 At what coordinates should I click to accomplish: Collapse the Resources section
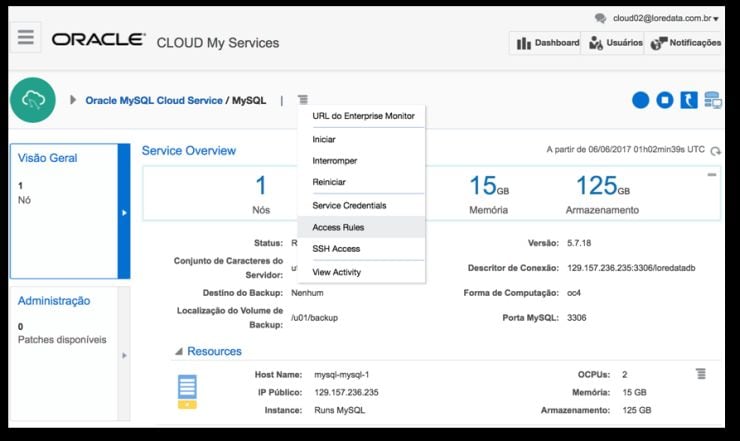[180, 351]
